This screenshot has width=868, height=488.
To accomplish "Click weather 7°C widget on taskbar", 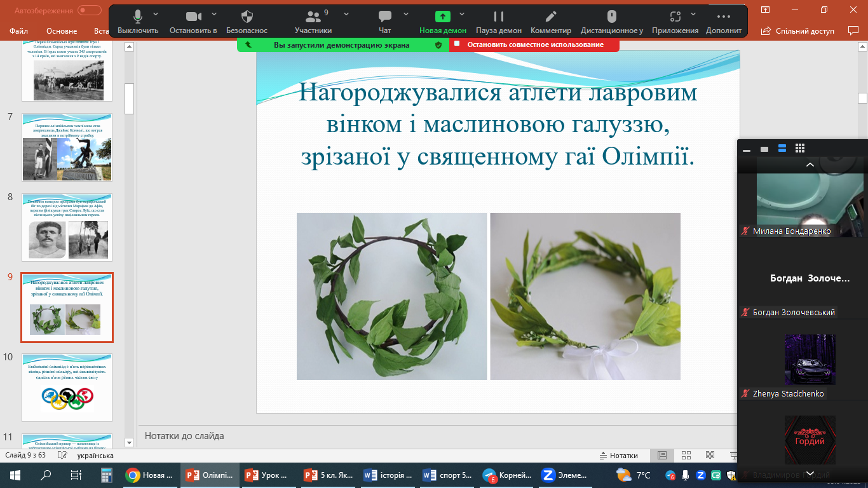I will (634, 475).
